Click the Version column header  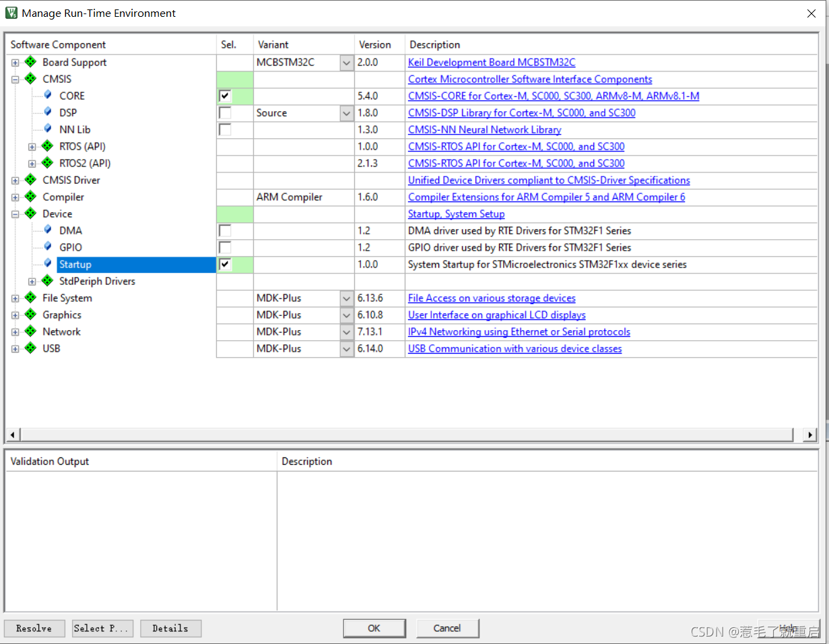coord(380,44)
